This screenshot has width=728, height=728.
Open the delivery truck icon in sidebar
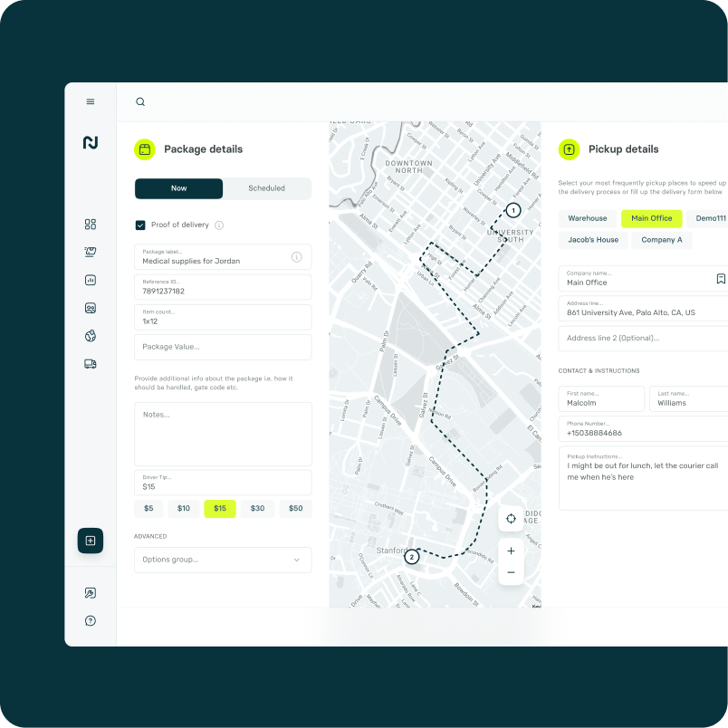pos(91,364)
